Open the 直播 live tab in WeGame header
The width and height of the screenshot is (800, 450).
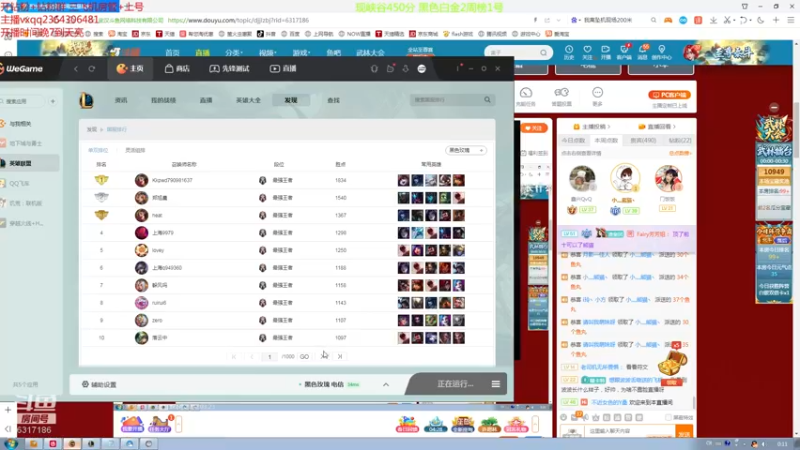coord(283,68)
